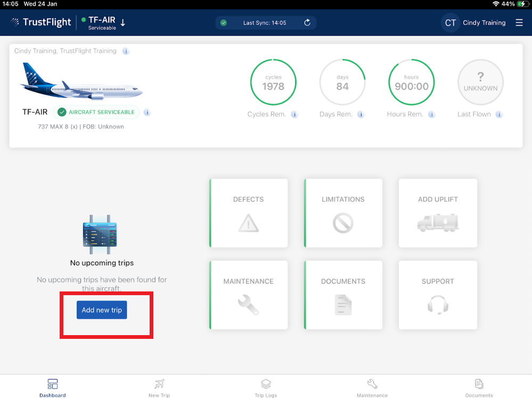Click the TF-AIR aircraft image
Image resolution: width=532 pixels, height=398 pixels.
click(81, 81)
